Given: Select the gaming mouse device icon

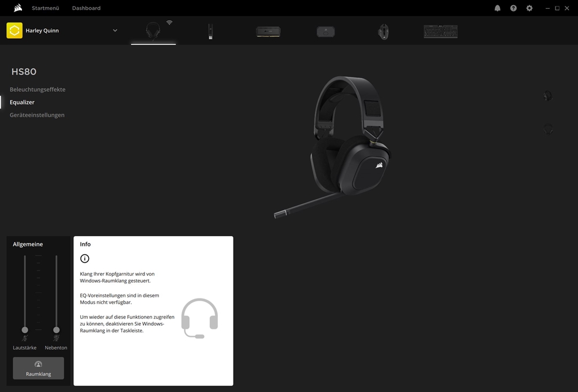Looking at the screenshot, I should pos(383,32).
